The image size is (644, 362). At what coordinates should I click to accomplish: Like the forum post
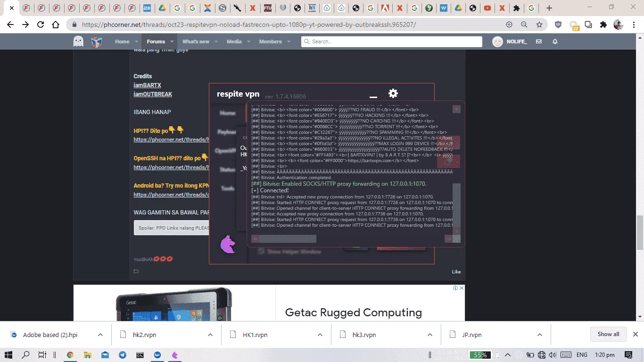click(x=456, y=271)
